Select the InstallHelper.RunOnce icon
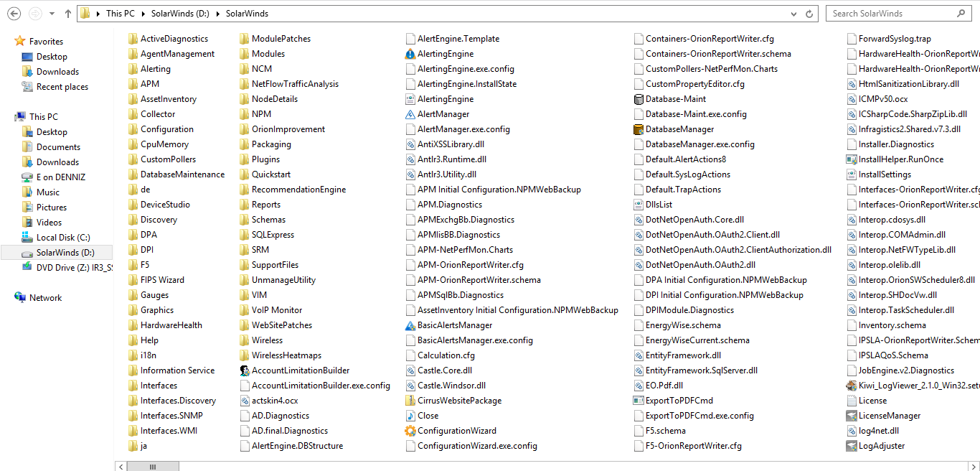Viewport: 980px width, 471px height. pos(852,159)
